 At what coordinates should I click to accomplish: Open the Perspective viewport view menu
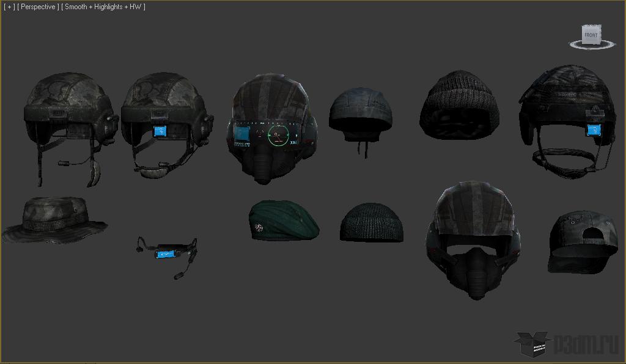coord(39,7)
